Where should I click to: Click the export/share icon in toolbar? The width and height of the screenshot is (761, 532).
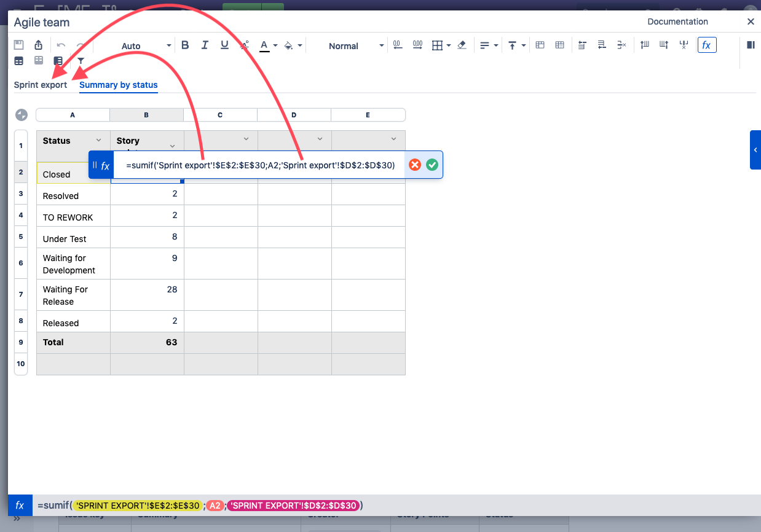(x=38, y=45)
